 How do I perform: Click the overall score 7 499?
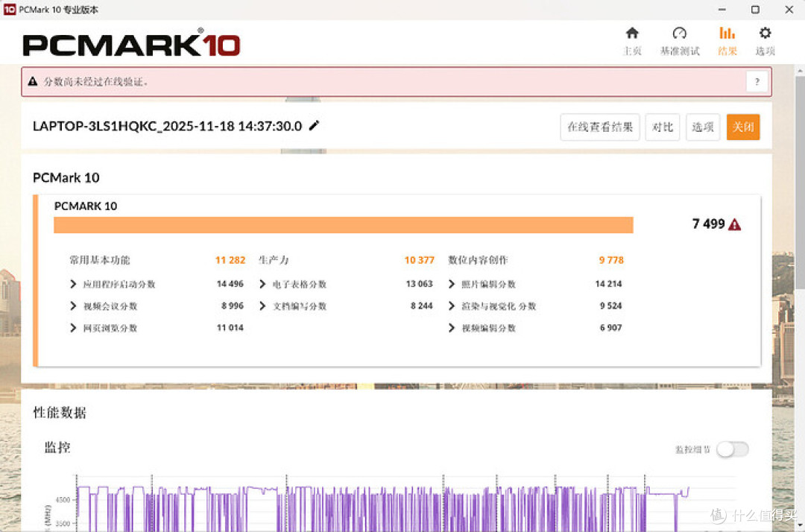[x=709, y=224]
